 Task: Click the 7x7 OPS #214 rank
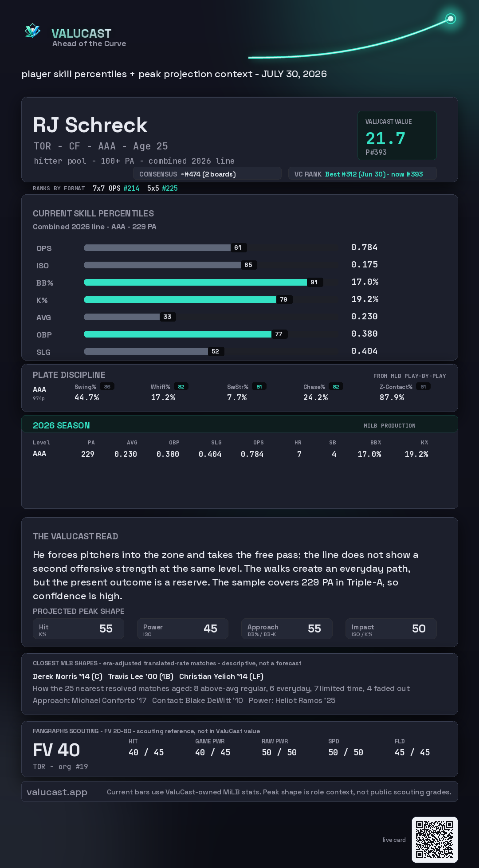pyautogui.click(x=116, y=188)
